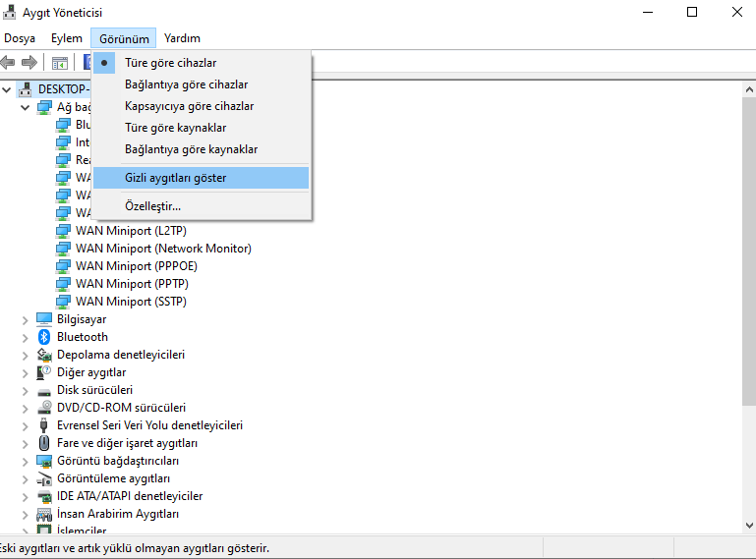Choose 'Bağlantıya göre kaynaklar' view
The image size is (756, 559).
[202, 149]
